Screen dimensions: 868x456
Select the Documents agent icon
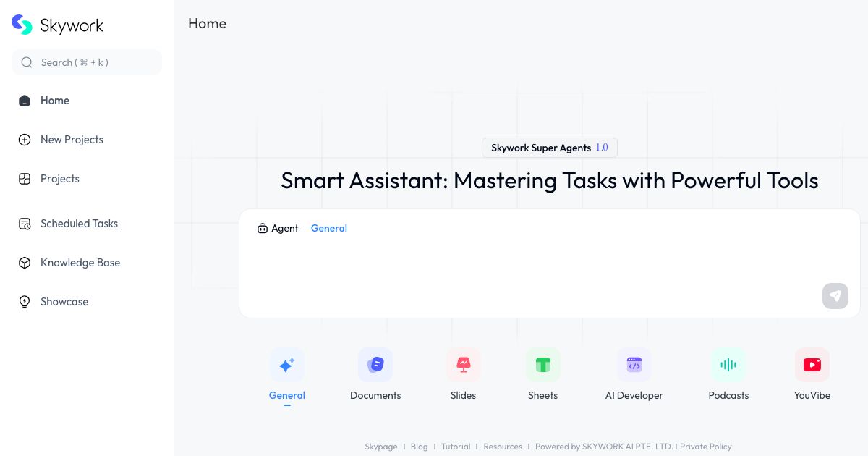375,365
